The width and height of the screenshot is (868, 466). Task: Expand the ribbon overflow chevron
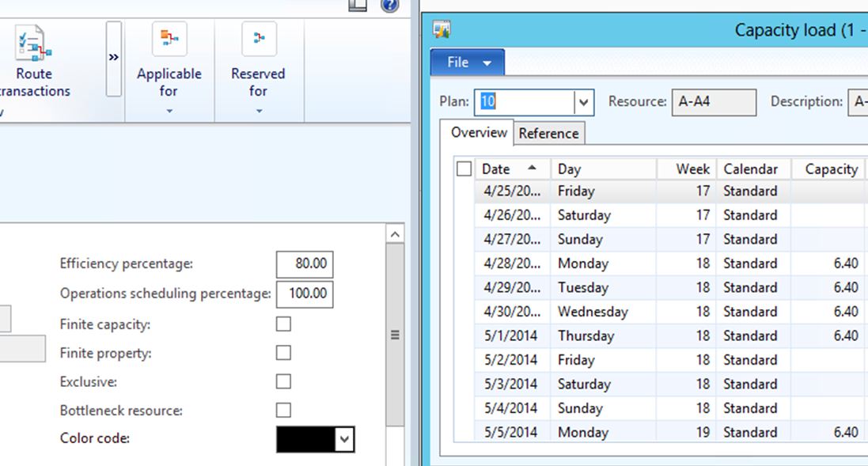[114, 59]
